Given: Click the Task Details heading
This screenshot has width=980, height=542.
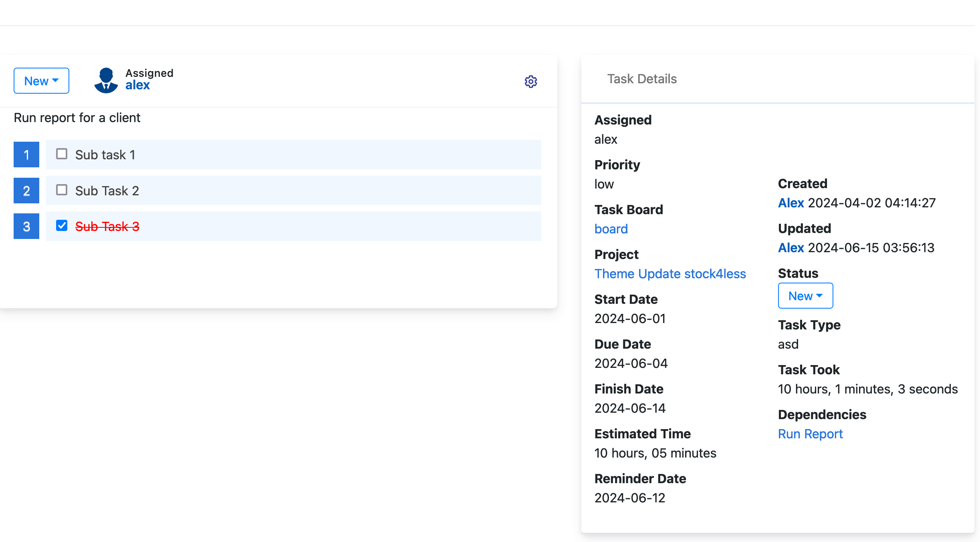Looking at the screenshot, I should pos(641,78).
